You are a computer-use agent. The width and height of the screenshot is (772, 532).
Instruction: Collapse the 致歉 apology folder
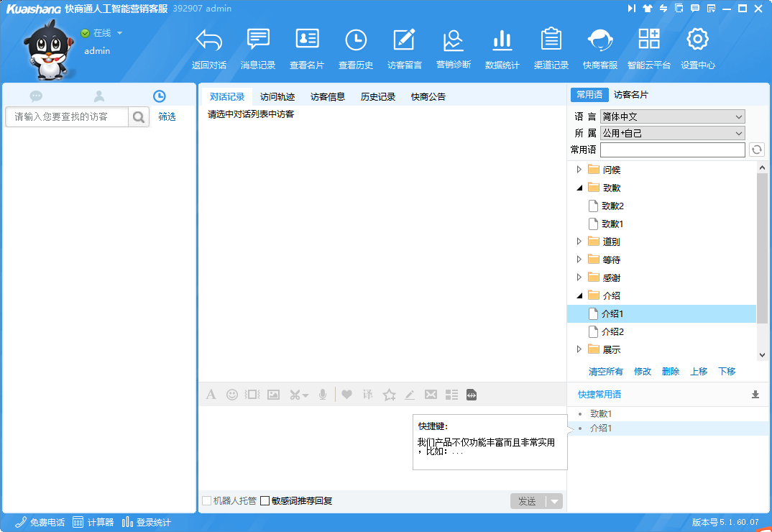click(x=579, y=187)
